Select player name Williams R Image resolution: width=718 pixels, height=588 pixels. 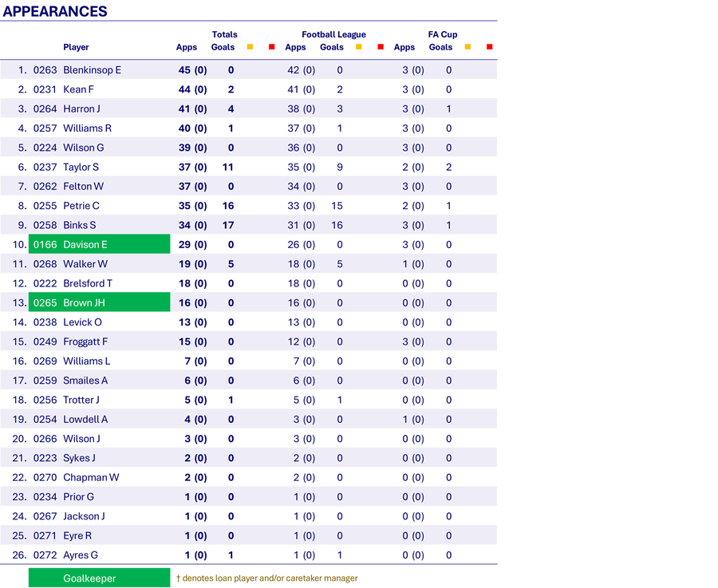[x=88, y=128]
